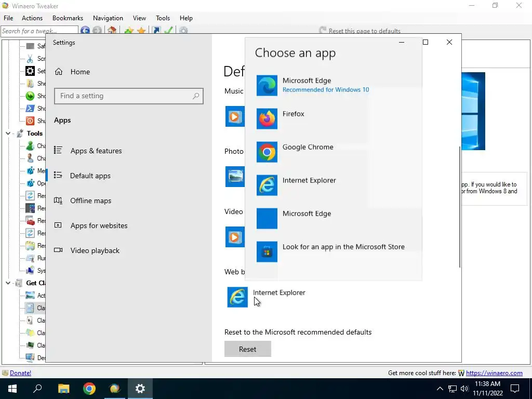
Task: Open the Bookmarks menu
Action: (x=68, y=18)
